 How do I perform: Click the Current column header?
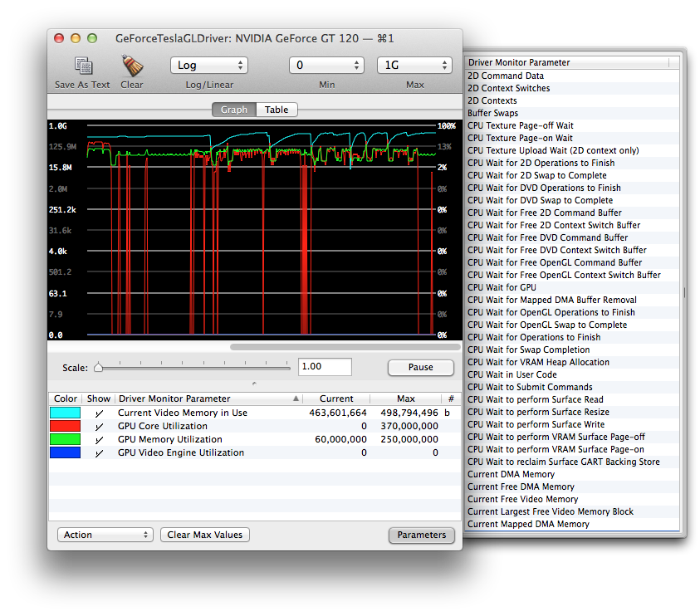(x=336, y=398)
